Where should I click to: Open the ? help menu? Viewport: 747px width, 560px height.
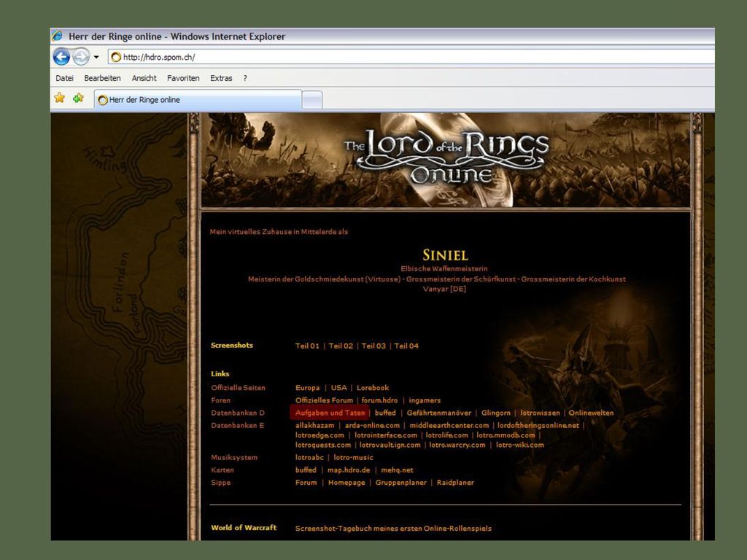pyautogui.click(x=245, y=78)
